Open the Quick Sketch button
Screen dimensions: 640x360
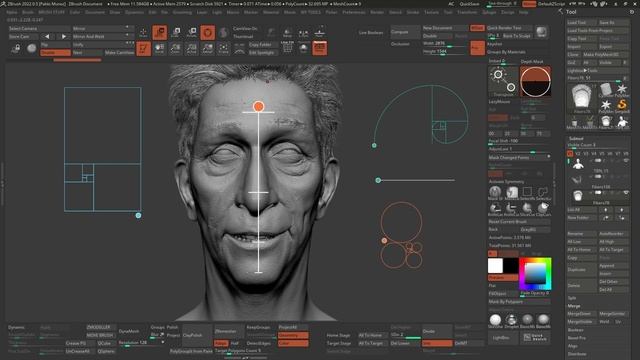[535, 337]
